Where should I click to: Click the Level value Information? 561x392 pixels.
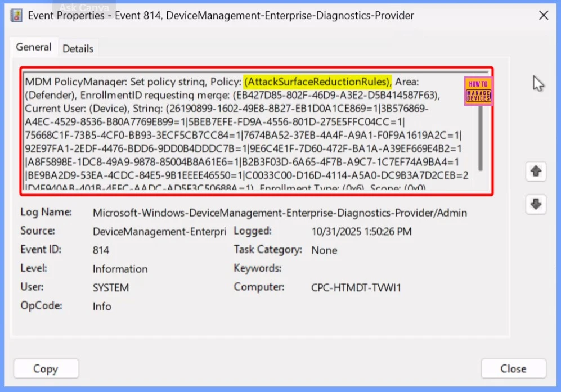(x=120, y=269)
